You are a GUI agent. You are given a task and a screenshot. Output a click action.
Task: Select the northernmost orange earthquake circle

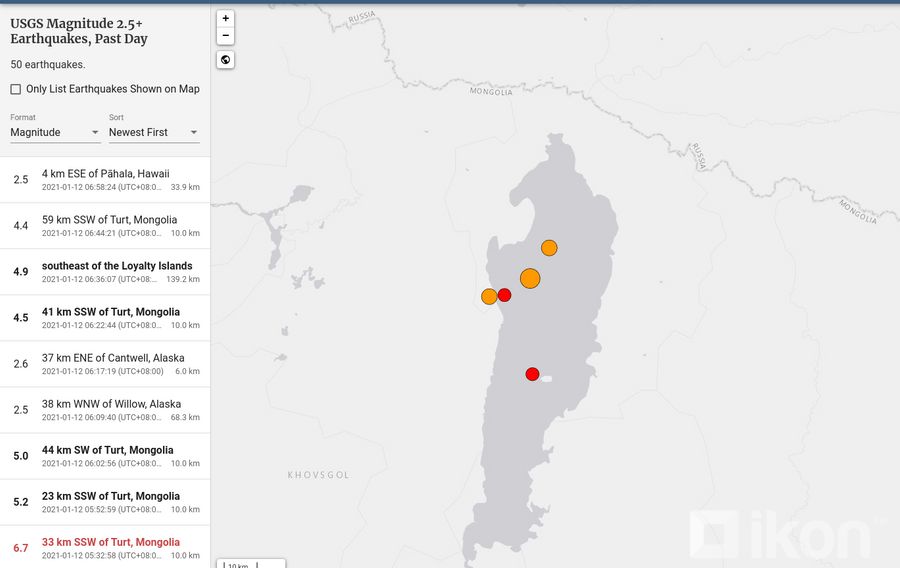[x=549, y=248]
